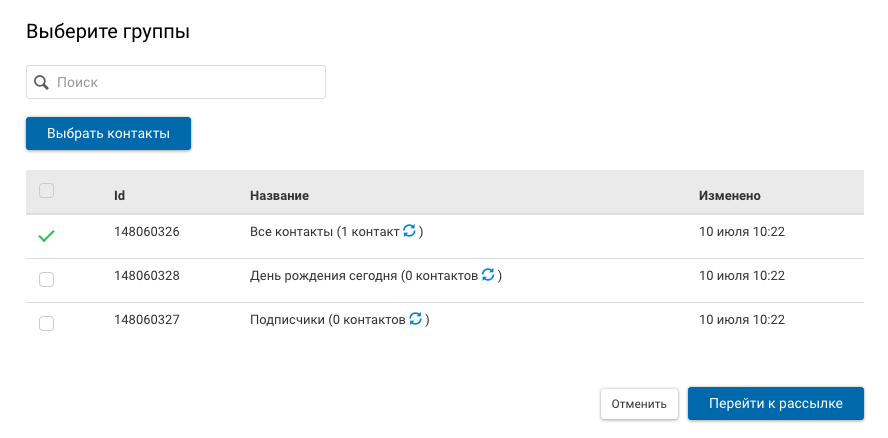Uncheck the green checkmark for Все контакты
This screenshot has height=438, width=888.
(x=46, y=236)
